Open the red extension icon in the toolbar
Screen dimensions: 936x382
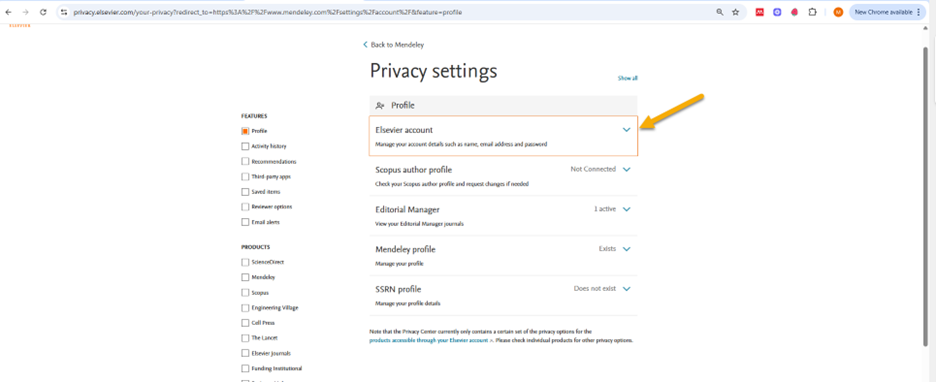pos(760,12)
